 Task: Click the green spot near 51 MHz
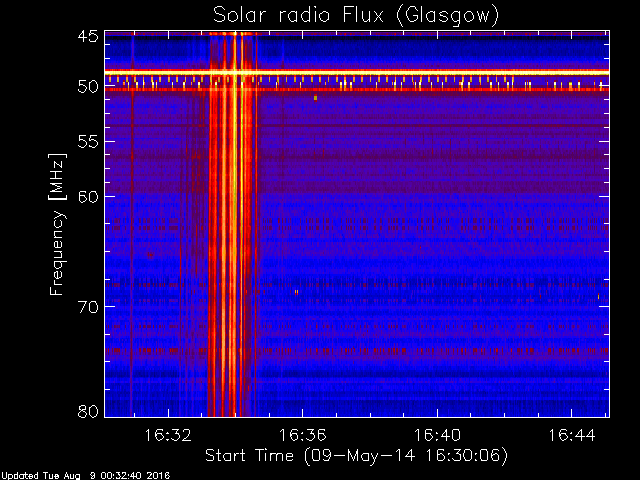[x=316, y=98]
